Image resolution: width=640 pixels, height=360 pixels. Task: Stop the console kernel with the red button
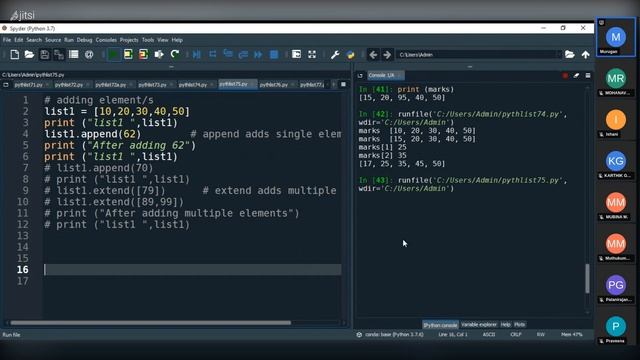point(565,76)
